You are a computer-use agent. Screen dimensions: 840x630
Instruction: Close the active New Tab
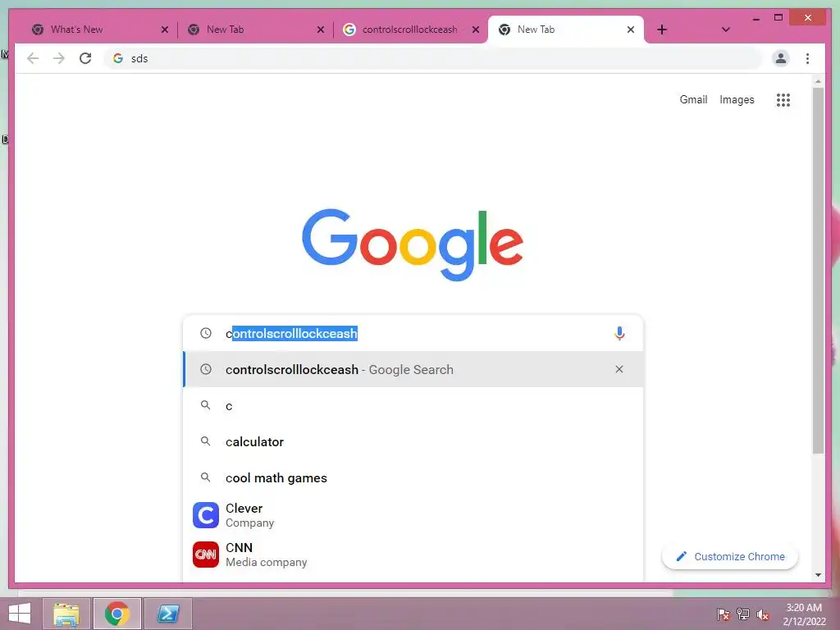[x=631, y=30]
